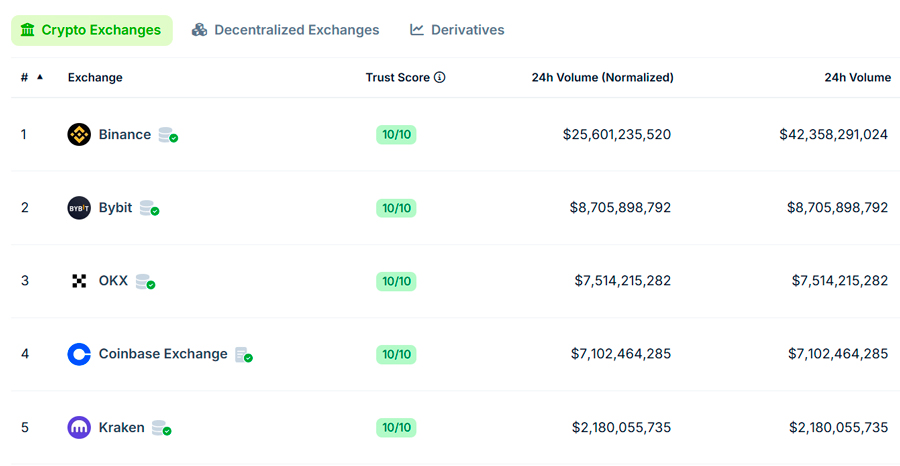This screenshot has height=466, width=900.
Task: Open the OKX exchange link
Action: tap(113, 281)
